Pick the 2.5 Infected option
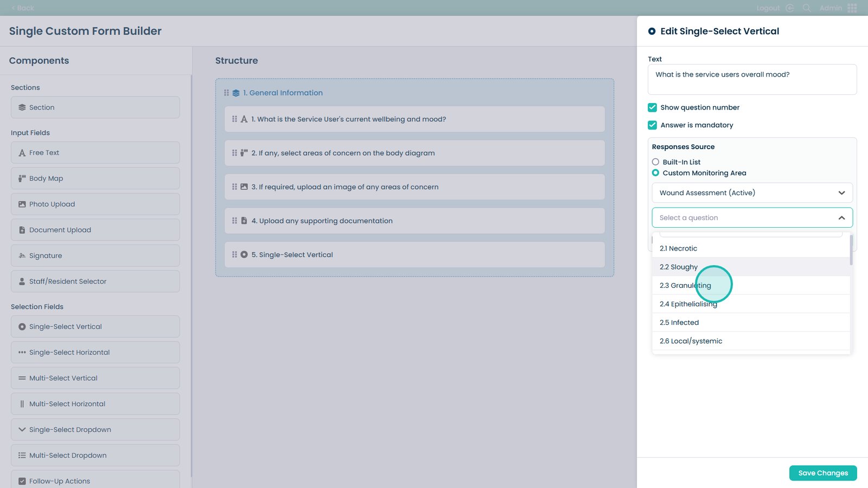Screen dimensions: 868x488 click(x=679, y=323)
